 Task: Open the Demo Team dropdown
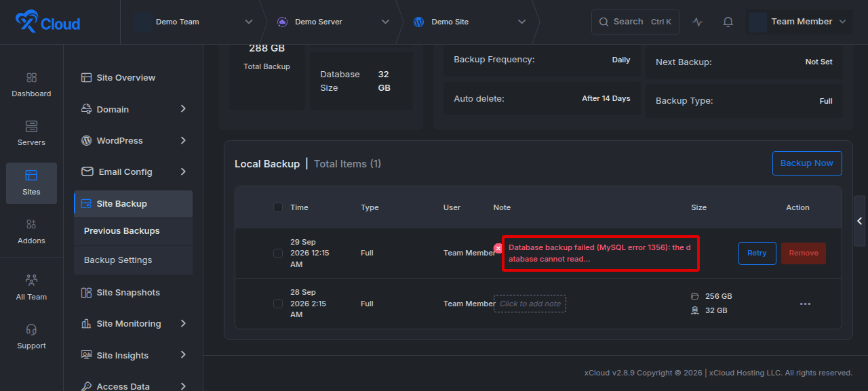(x=193, y=22)
